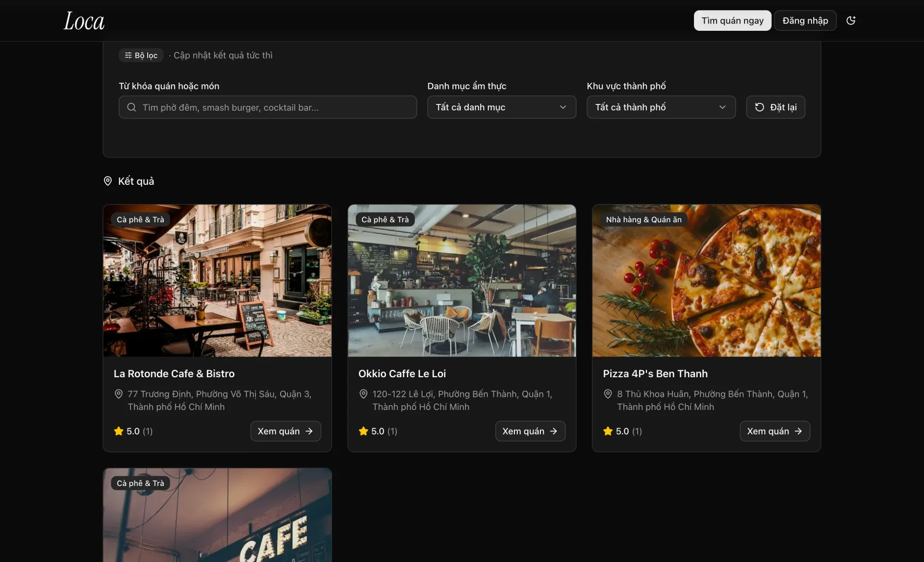Screen dimensions: 924x562
Task: Open Pizza 4P's Ben Thanh photo
Action: 706,281
